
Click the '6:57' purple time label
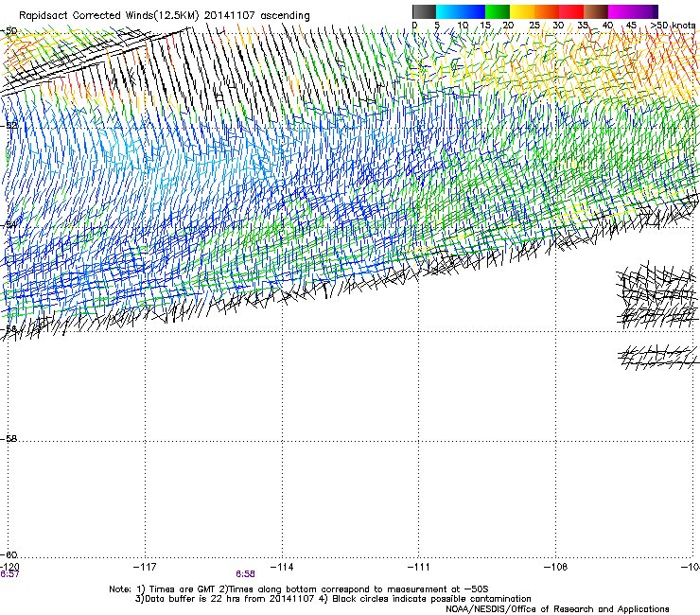click(x=9, y=574)
